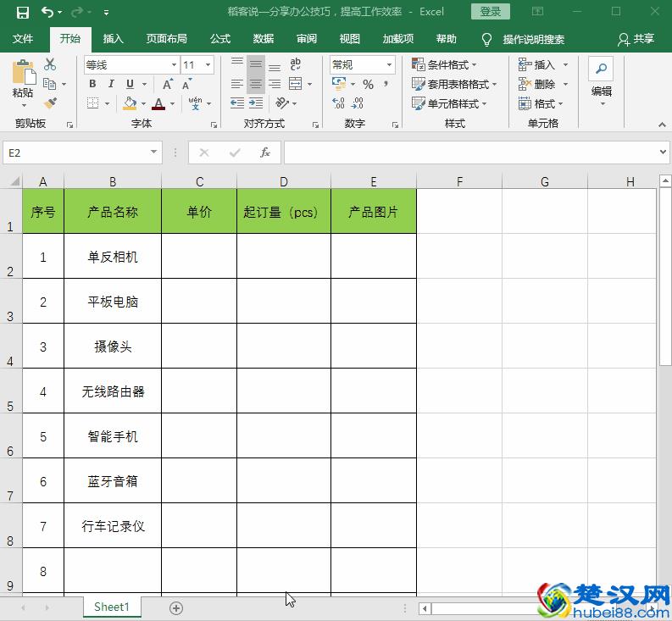Click the Copy icon

tap(50, 84)
